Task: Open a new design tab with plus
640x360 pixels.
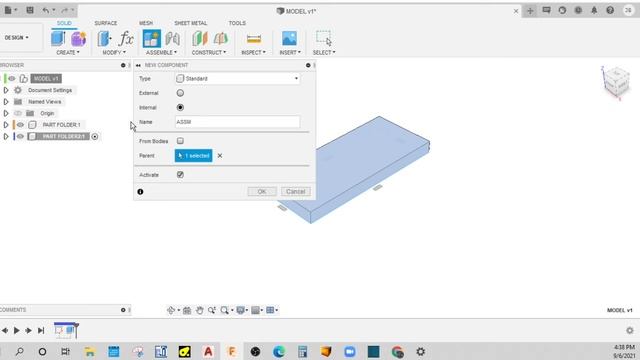Action: pyautogui.click(x=530, y=11)
